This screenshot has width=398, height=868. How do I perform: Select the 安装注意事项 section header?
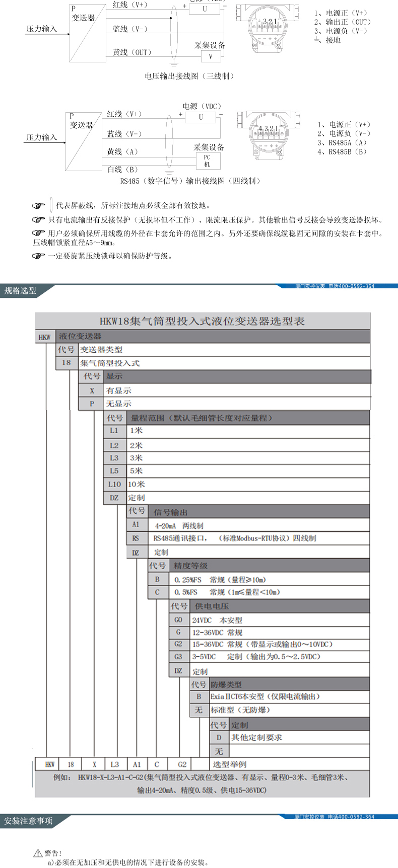coord(28,821)
